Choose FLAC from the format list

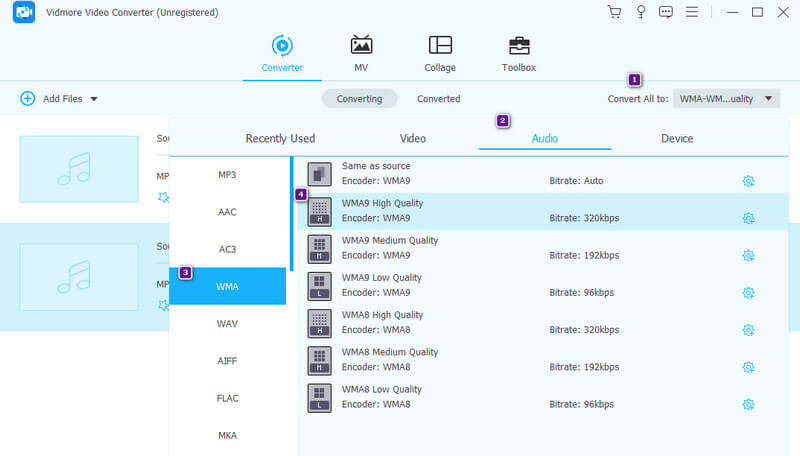(227, 398)
